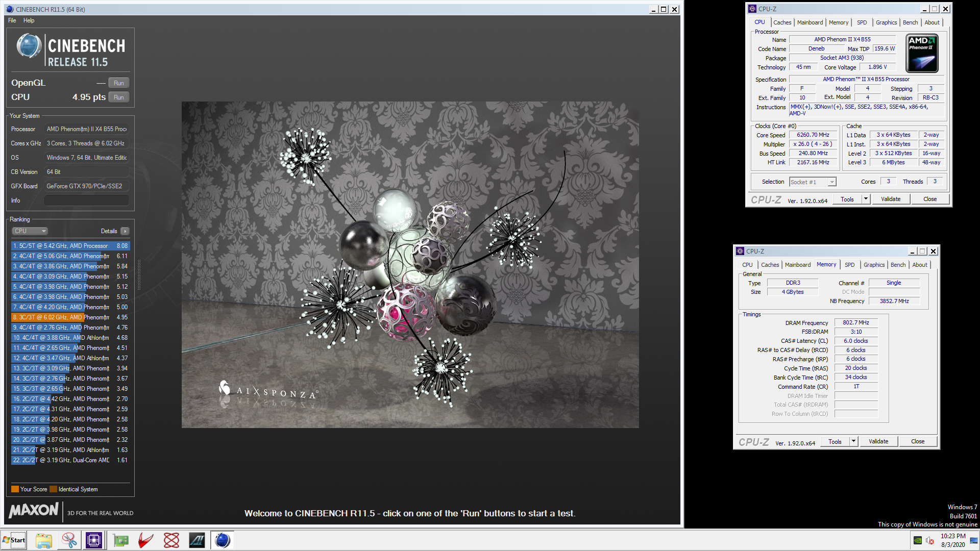Open Windows Explorer from the taskbar
This screenshot has width=980, height=551.
44,540
